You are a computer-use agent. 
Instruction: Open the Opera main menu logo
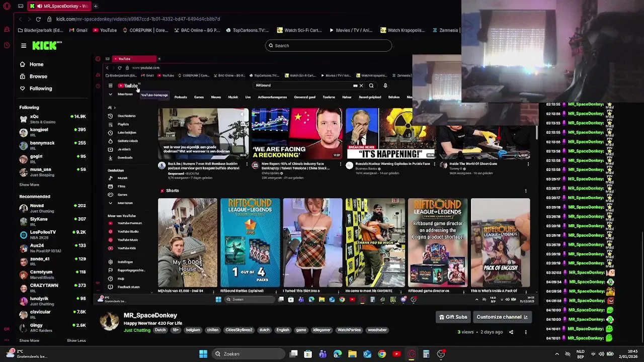click(7, 6)
